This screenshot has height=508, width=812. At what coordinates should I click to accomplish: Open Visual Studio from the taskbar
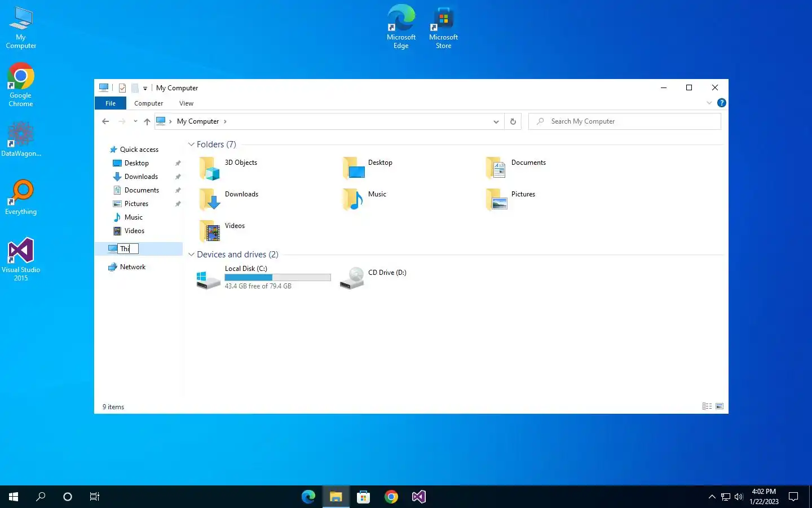click(x=419, y=497)
